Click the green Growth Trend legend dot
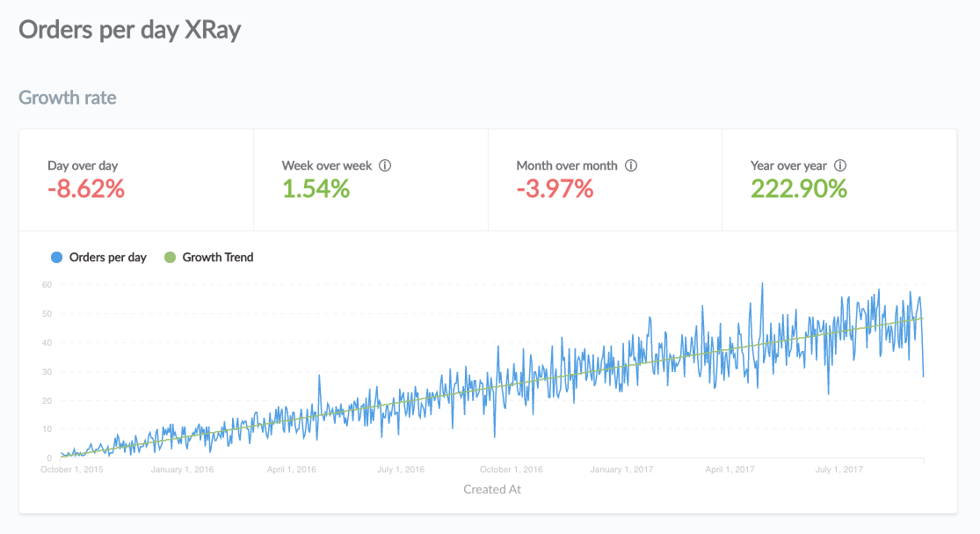This screenshot has height=534, width=980. tap(170, 258)
